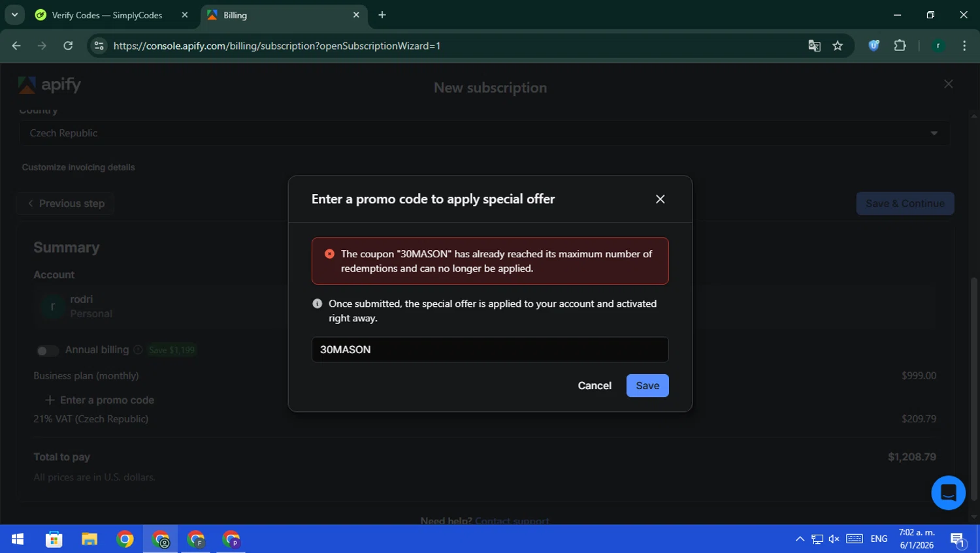The height and width of the screenshot is (553, 980).
Task: Click the Apify logo
Action: click(x=50, y=85)
